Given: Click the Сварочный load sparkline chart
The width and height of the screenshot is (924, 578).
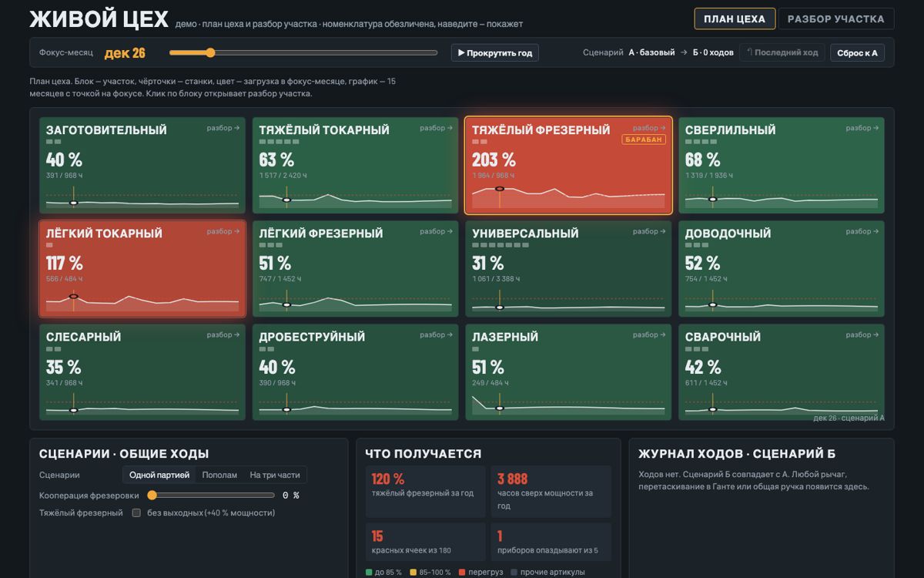Looking at the screenshot, I should coord(782,405).
